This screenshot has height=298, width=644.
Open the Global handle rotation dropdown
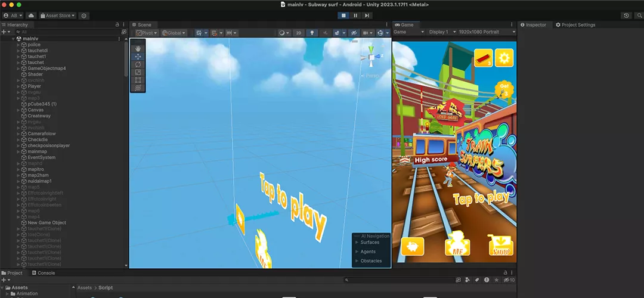coord(174,33)
